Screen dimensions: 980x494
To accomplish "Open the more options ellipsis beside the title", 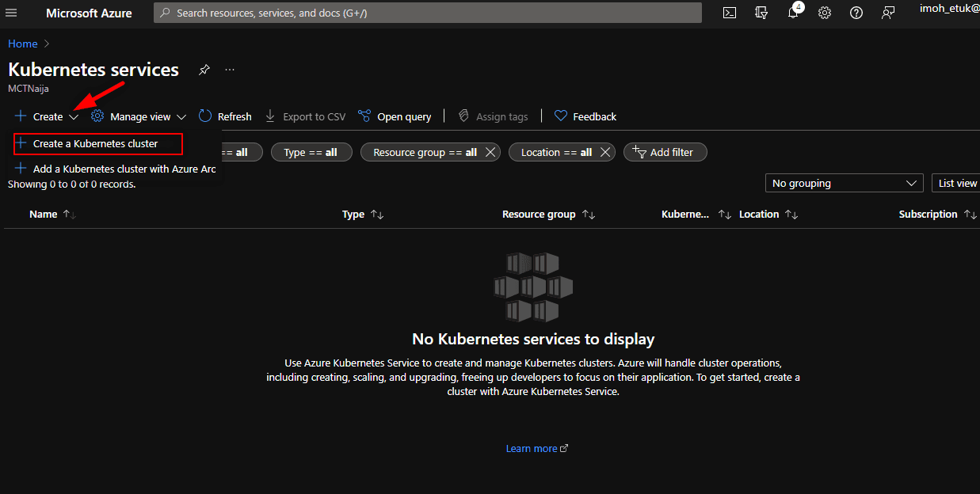I will click(x=230, y=70).
